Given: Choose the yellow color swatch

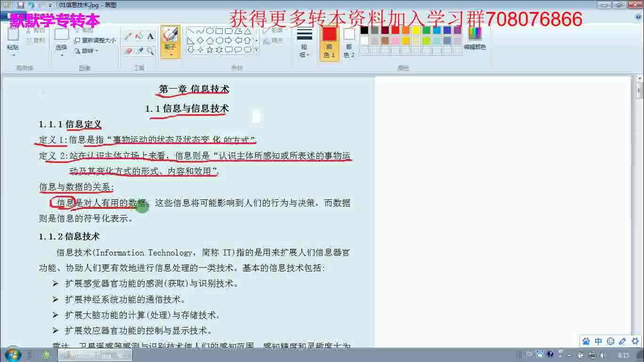Looking at the screenshot, I should [416, 30].
